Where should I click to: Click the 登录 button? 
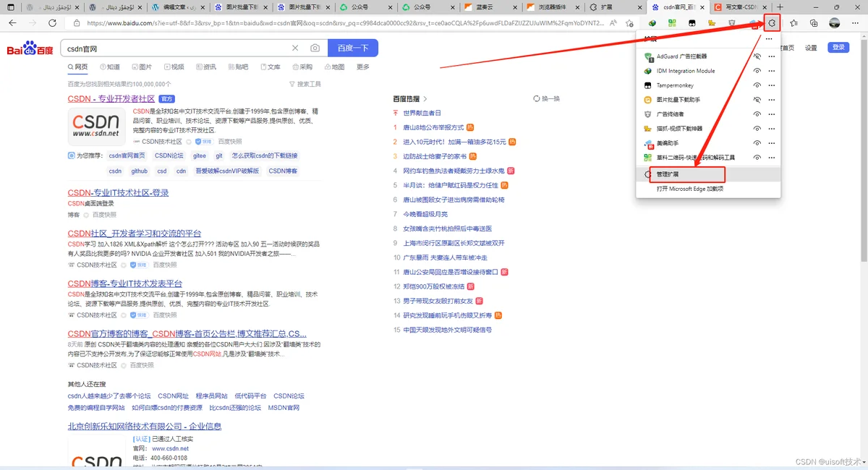tap(838, 48)
